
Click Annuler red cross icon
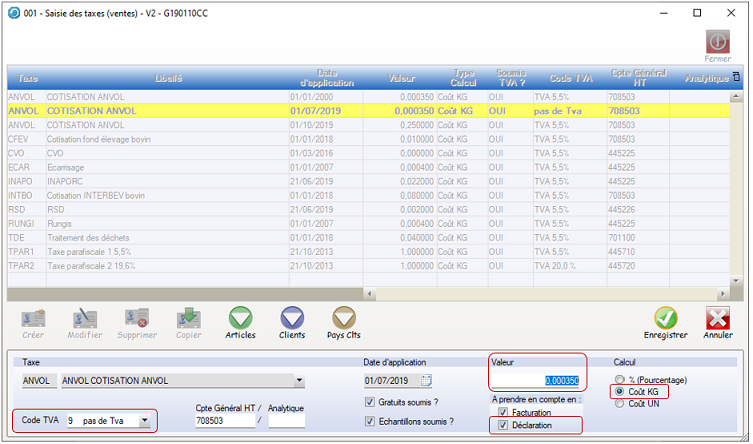pos(718,319)
